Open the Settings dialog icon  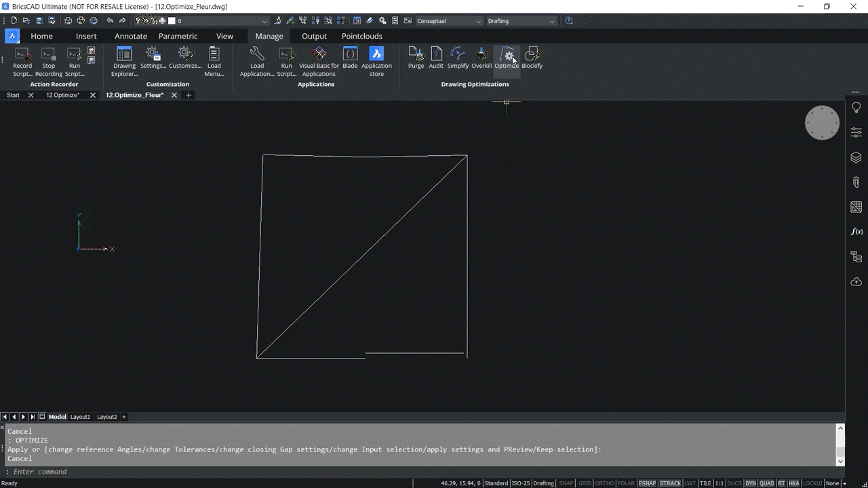click(x=153, y=58)
